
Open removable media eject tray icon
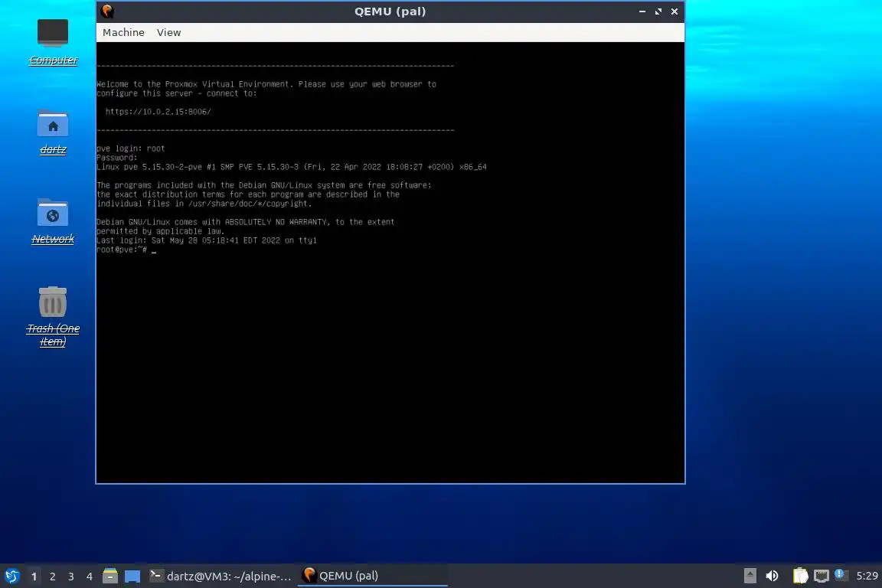(750, 576)
